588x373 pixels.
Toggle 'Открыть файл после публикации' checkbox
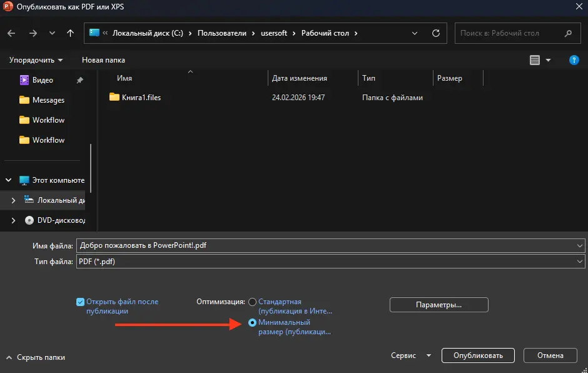pyautogui.click(x=80, y=302)
